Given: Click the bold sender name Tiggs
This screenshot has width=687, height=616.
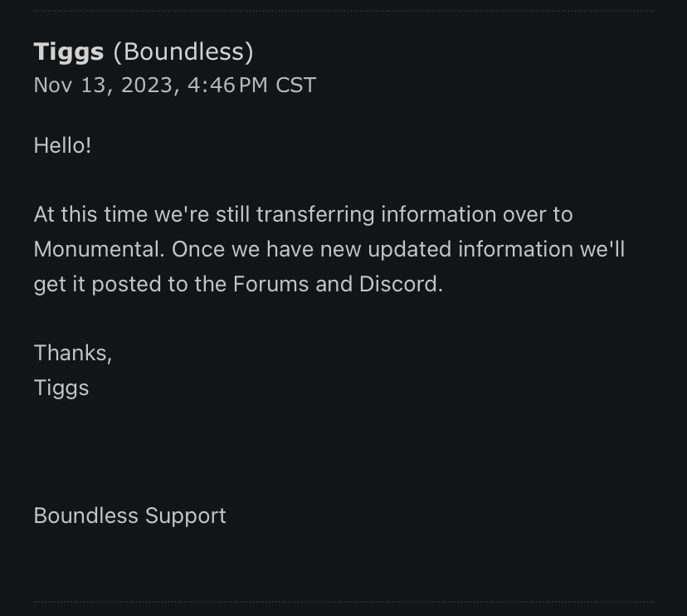Looking at the screenshot, I should pyautogui.click(x=68, y=52).
